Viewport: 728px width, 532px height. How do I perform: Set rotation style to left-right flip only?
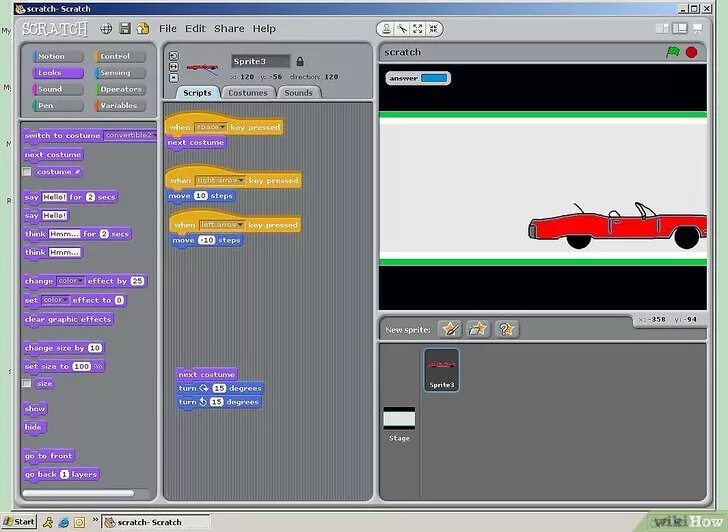(174, 67)
